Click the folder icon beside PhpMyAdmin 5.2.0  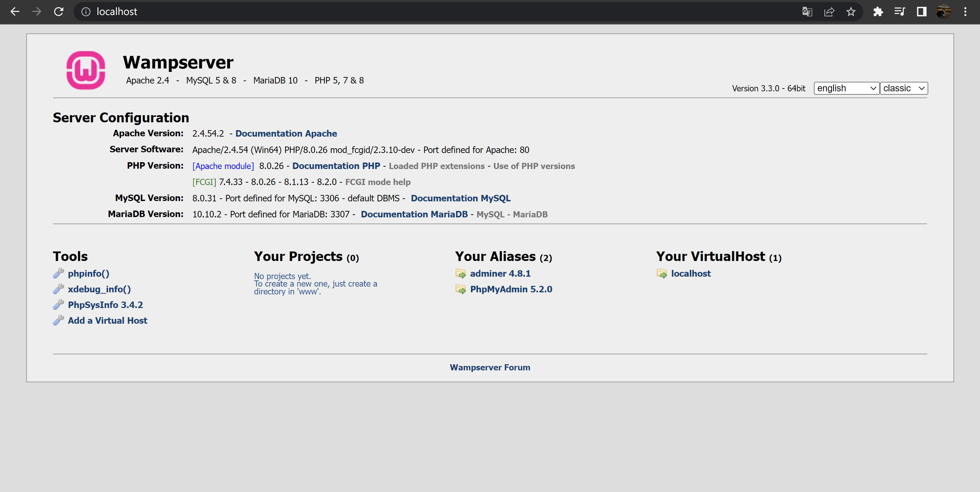pyautogui.click(x=461, y=289)
